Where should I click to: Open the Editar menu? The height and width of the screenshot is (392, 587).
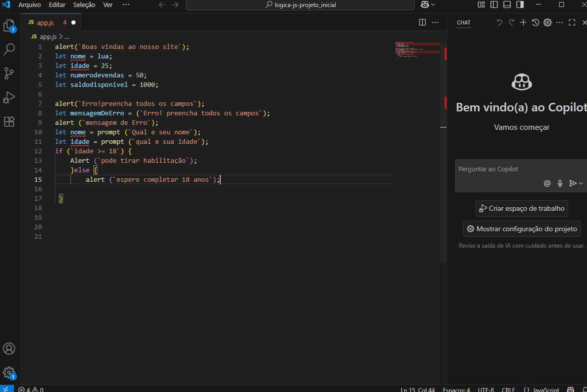click(57, 5)
